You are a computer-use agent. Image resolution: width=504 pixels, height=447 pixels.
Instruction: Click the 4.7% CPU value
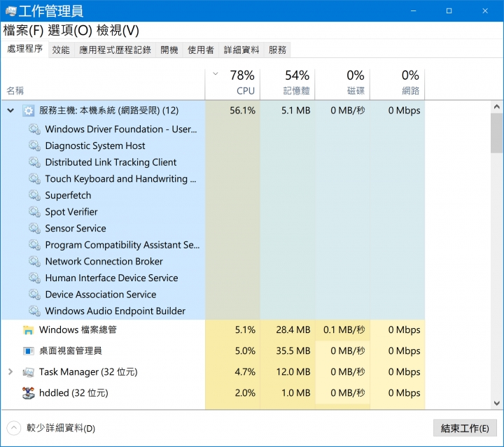(x=245, y=372)
